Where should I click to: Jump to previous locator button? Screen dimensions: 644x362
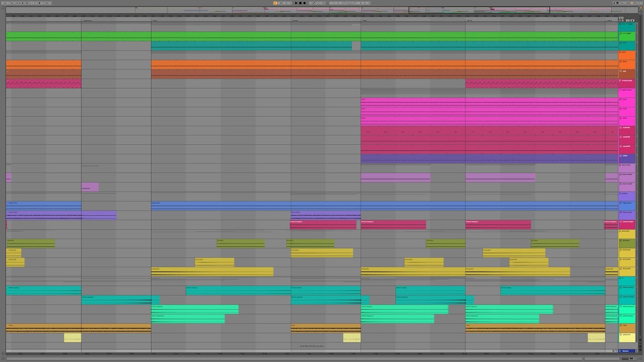(620, 21)
